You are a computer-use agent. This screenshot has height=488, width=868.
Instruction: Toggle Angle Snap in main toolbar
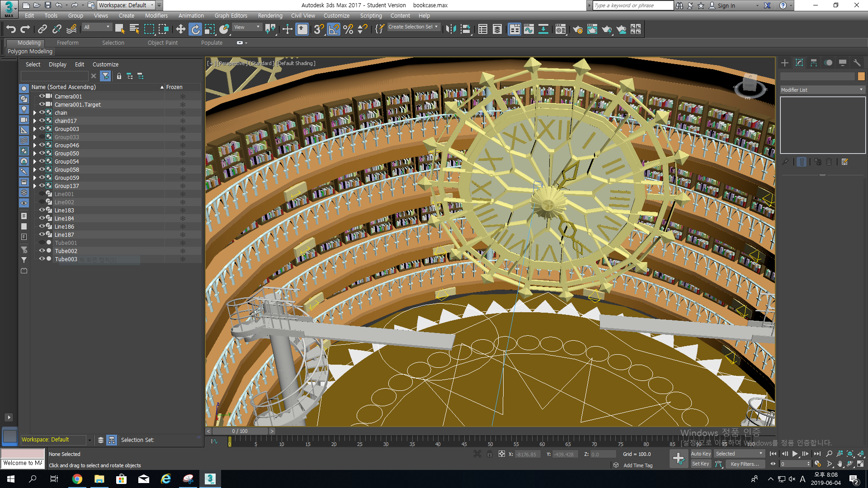[x=334, y=29]
